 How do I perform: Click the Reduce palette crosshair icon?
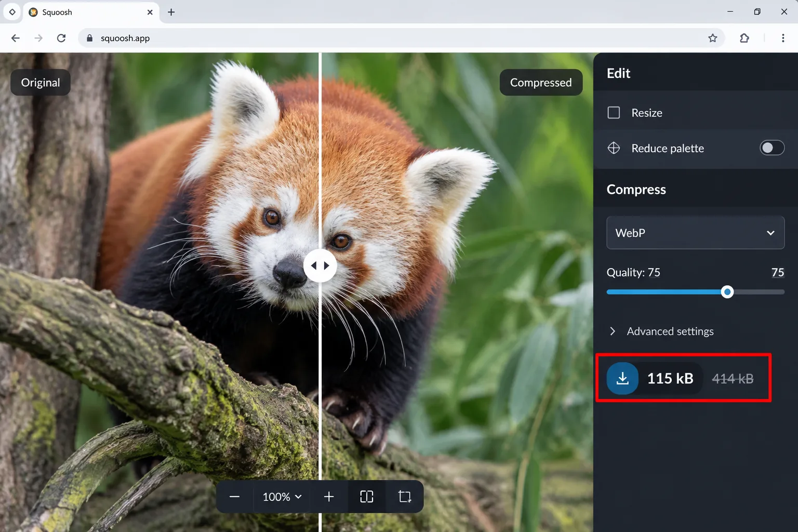(x=614, y=148)
